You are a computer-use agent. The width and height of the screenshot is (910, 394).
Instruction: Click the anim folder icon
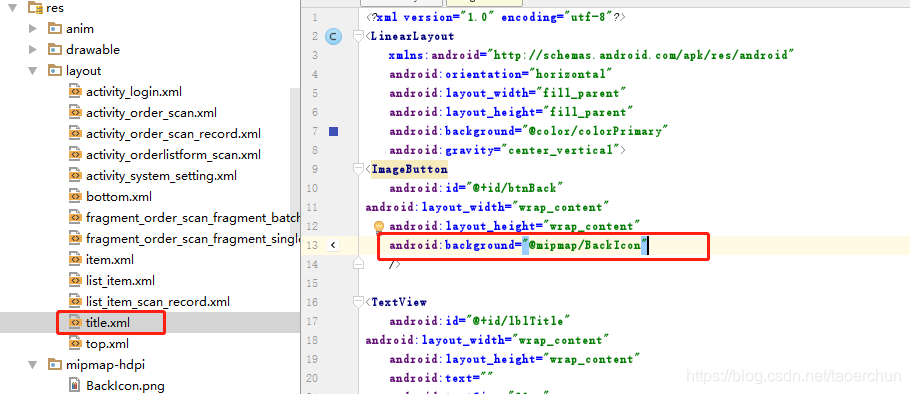[55, 29]
